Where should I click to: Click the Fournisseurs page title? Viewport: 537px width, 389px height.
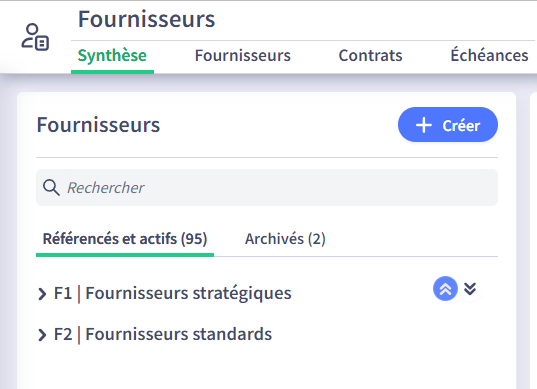147,19
